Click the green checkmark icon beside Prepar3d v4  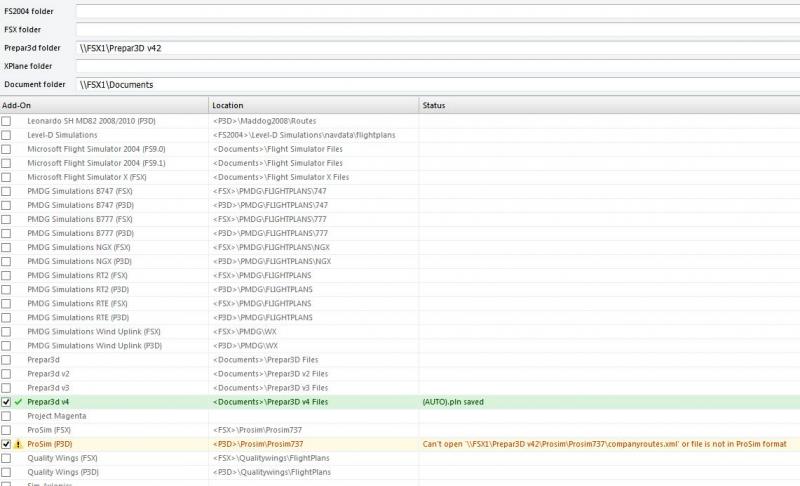tap(18, 402)
